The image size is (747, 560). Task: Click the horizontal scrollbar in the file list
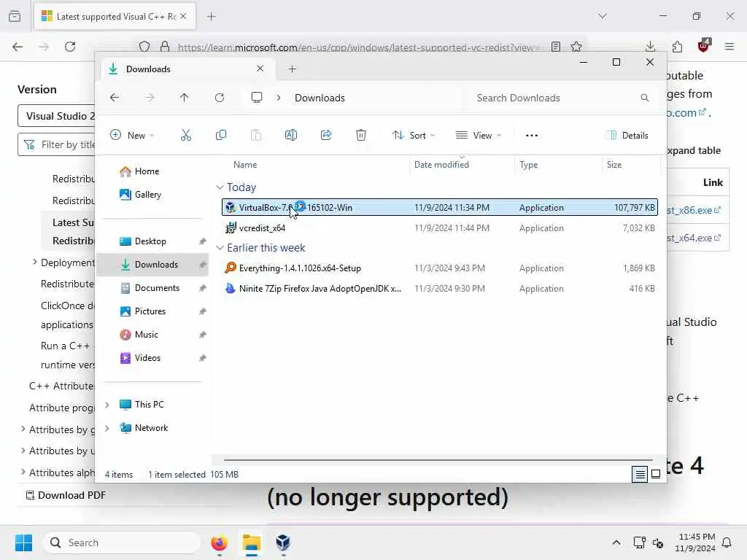[438, 460]
